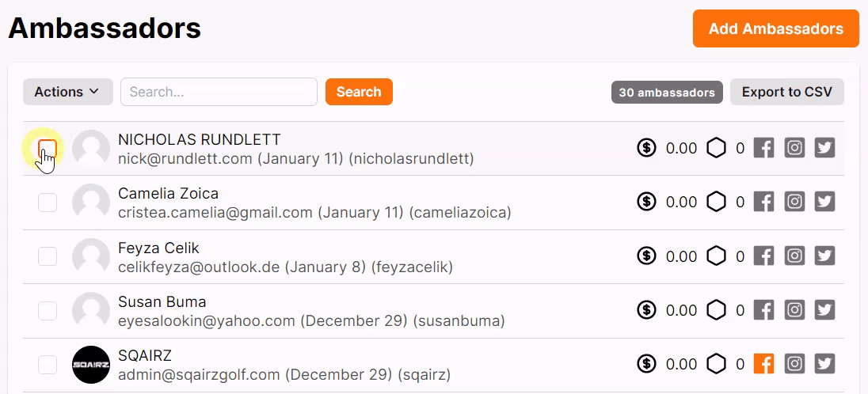
Task: Open Susan Buma's Instagram icon
Action: [x=795, y=310]
